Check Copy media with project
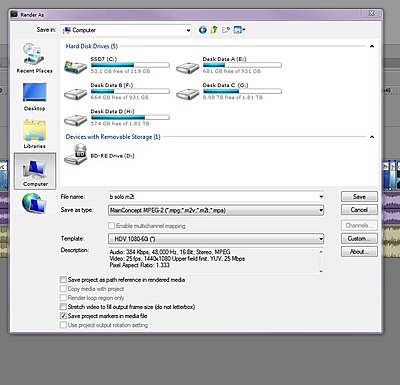400x385 pixels. pos(63,289)
